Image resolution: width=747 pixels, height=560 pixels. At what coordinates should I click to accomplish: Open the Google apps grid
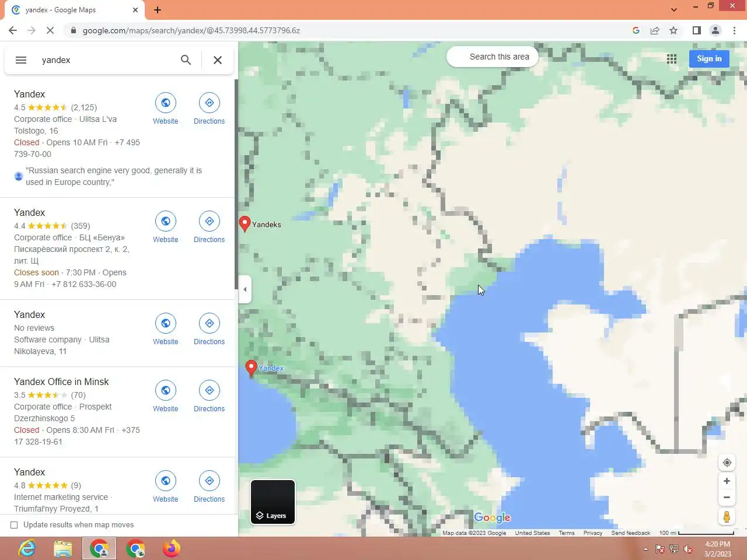tap(672, 58)
